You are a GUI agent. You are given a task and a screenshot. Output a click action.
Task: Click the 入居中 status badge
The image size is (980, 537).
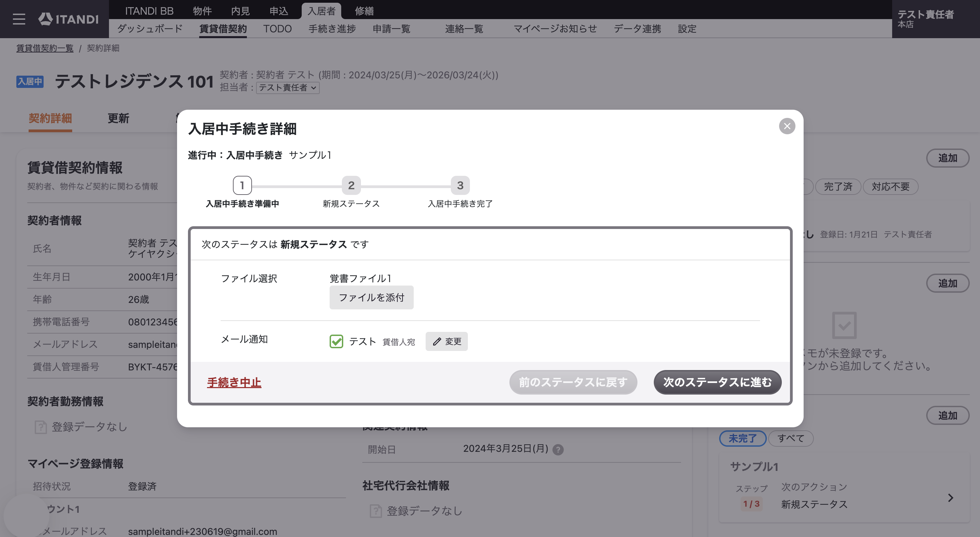[x=30, y=81]
